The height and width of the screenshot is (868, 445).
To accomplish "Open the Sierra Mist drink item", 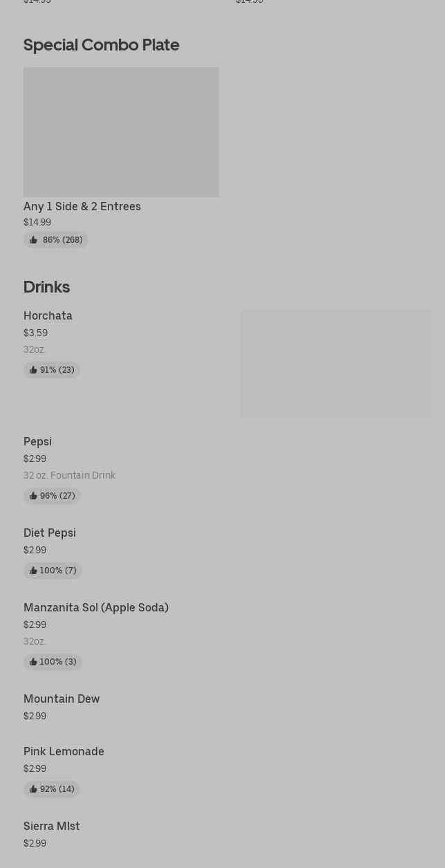I will (x=52, y=827).
